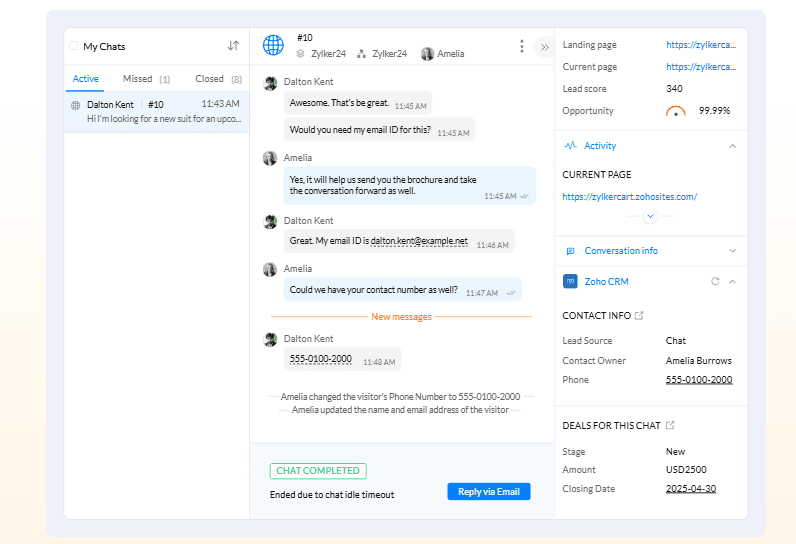
Task: Click the Reply via Email button
Action: tap(489, 491)
